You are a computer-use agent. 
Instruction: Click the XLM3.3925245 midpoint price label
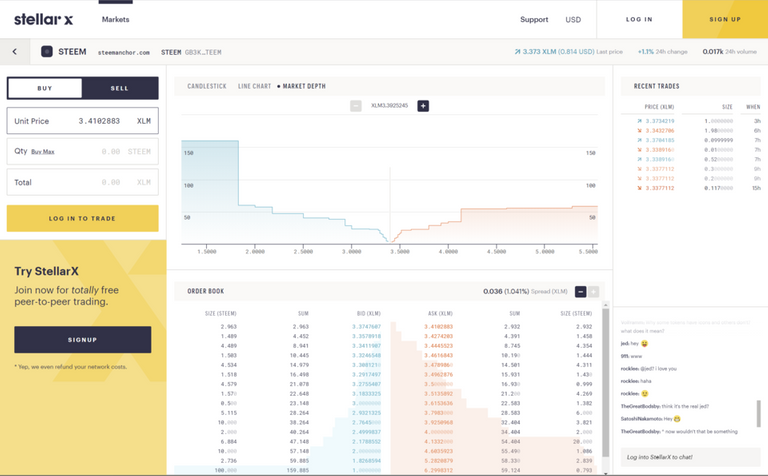389,106
